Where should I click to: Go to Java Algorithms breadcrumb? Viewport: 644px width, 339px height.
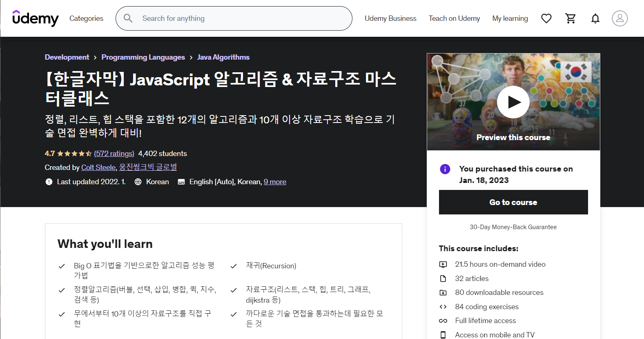click(223, 57)
